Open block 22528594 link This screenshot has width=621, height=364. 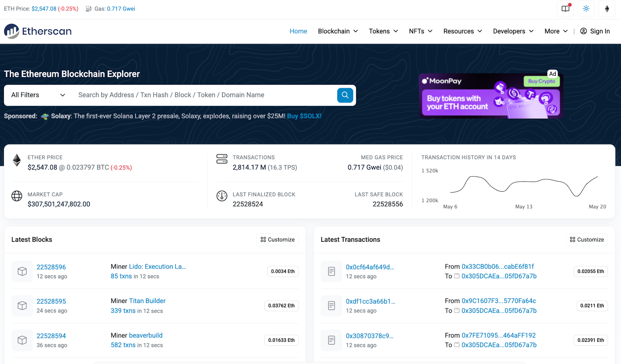51,336
